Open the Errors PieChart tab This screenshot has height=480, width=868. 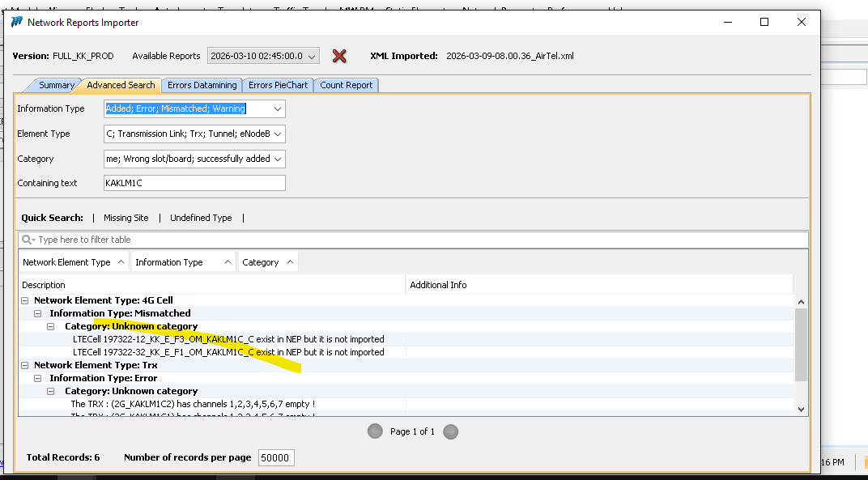click(278, 85)
